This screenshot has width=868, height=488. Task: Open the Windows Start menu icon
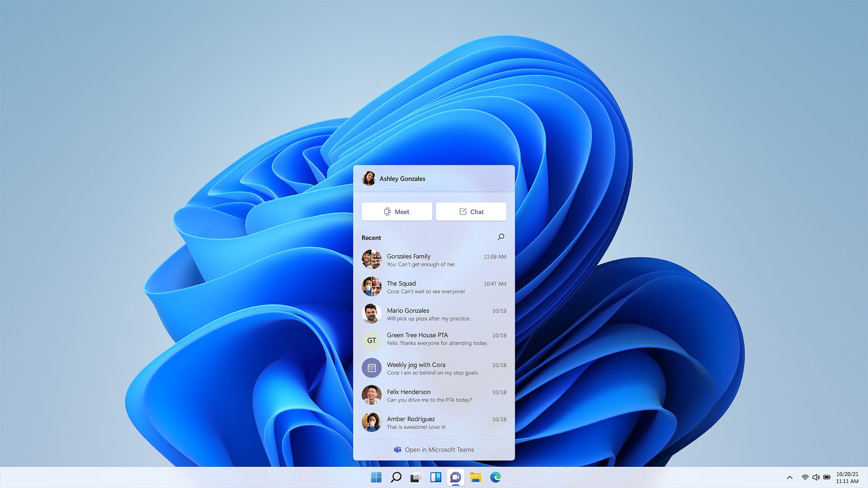(374, 477)
